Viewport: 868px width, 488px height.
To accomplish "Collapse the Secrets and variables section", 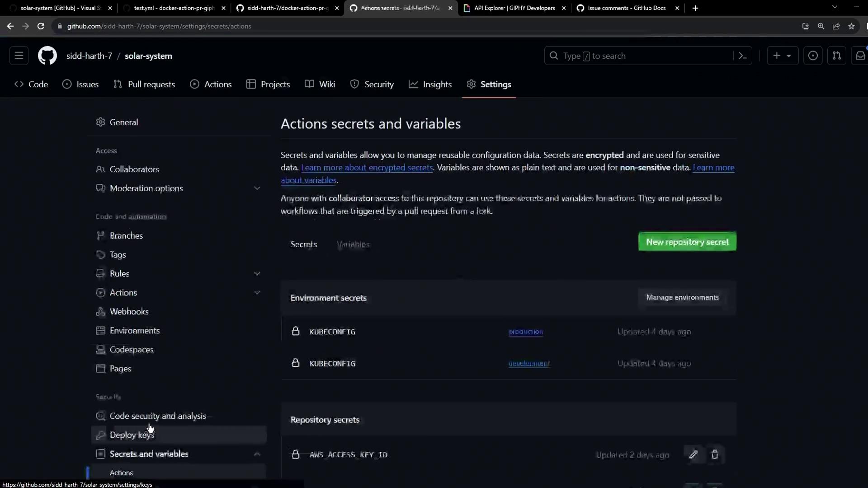I will (x=257, y=454).
